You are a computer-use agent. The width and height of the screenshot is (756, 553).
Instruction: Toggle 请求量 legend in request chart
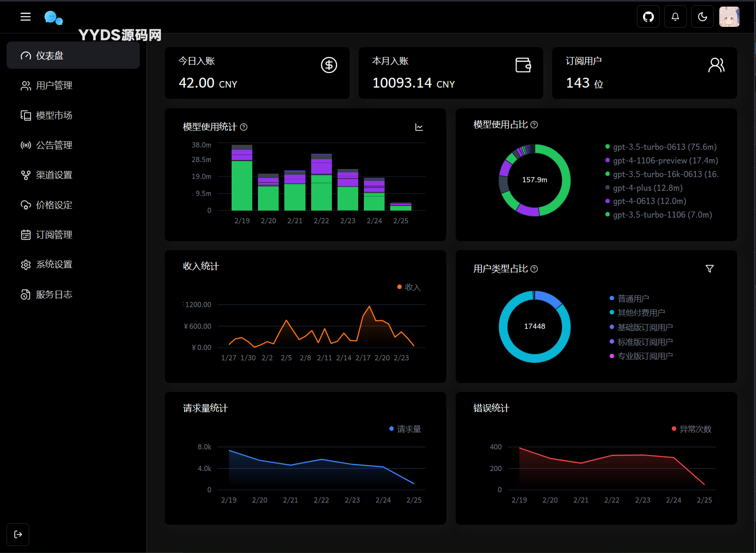click(x=405, y=429)
